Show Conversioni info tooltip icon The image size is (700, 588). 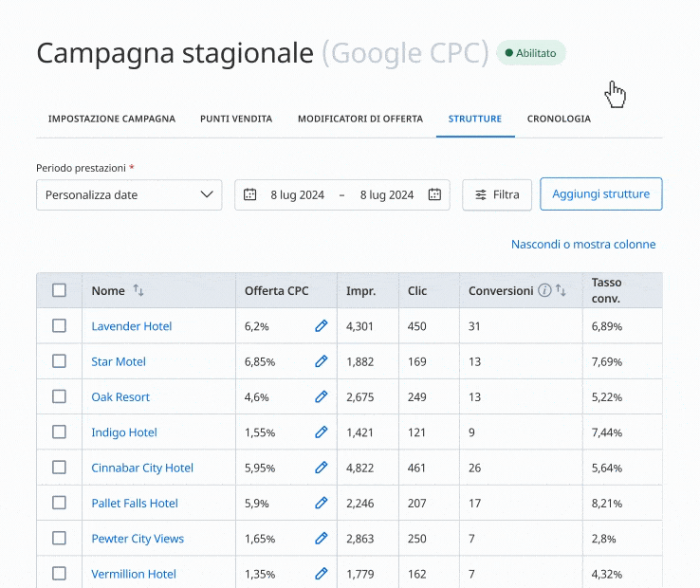pos(544,291)
